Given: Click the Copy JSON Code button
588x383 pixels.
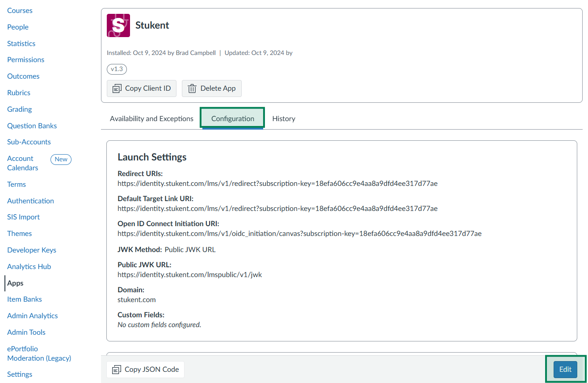Looking at the screenshot, I should [145, 370].
